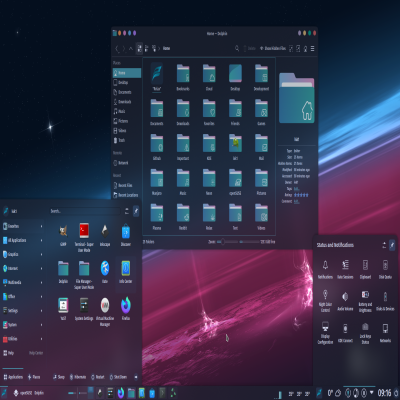Open the Audio Volume tray entry
The width and height of the screenshot is (400, 400).
pyautogui.click(x=345, y=301)
